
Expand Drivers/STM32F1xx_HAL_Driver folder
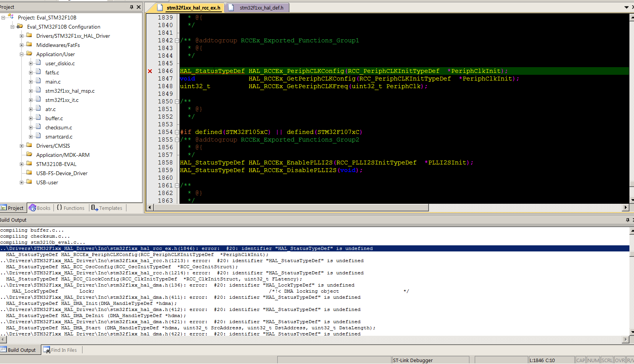click(22, 36)
